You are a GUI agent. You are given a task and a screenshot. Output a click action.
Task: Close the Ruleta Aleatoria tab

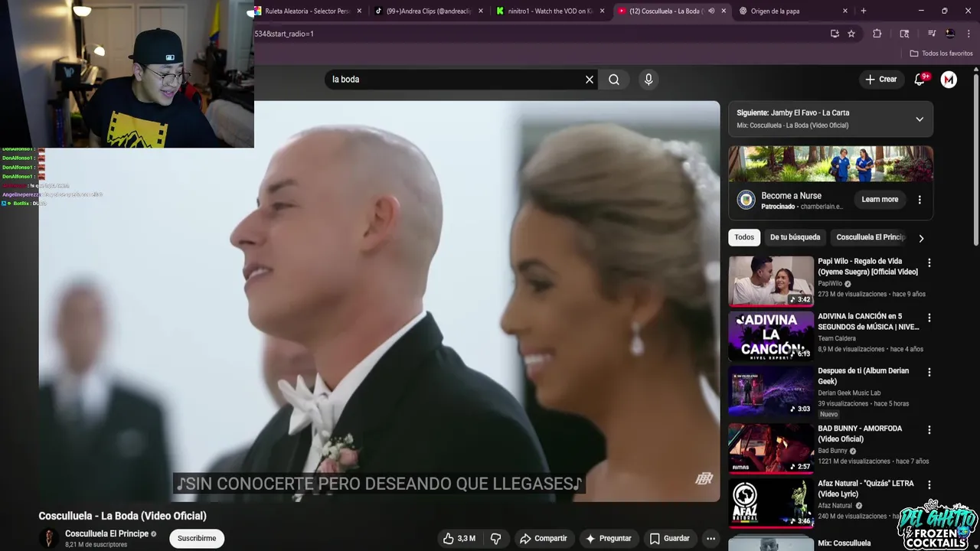coord(360,11)
